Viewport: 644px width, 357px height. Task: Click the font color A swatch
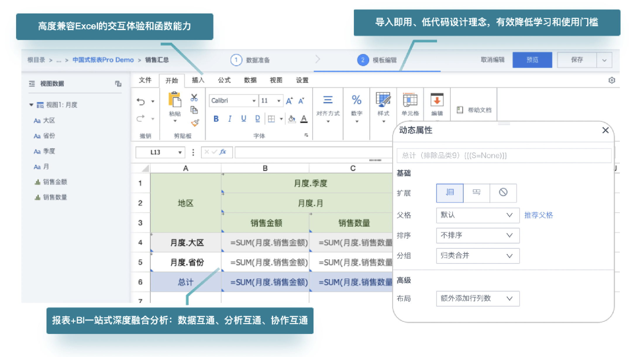304,119
